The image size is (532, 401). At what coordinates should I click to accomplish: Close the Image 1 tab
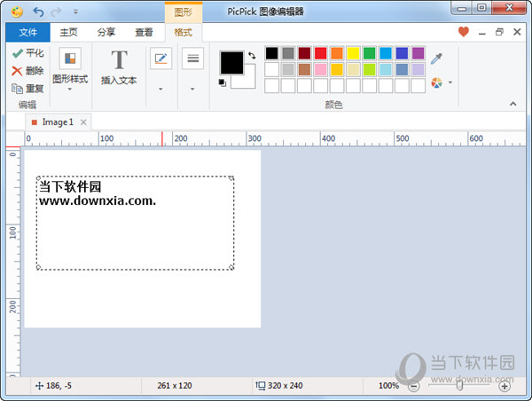(x=83, y=122)
